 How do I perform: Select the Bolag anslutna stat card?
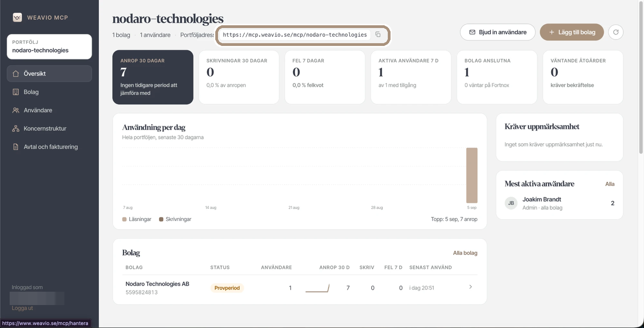pyautogui.click(x=497, y=77)
